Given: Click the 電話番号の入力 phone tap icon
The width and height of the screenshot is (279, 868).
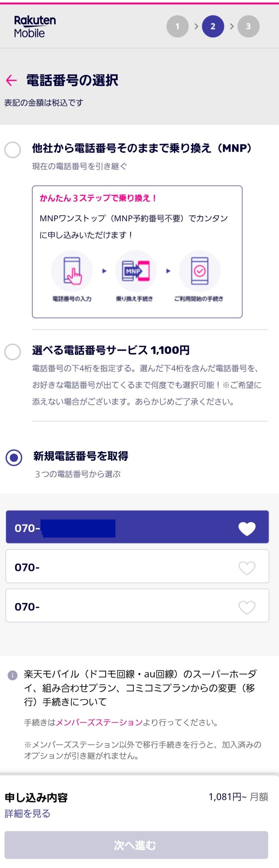Looking at the screenshot, I should 72,271.
